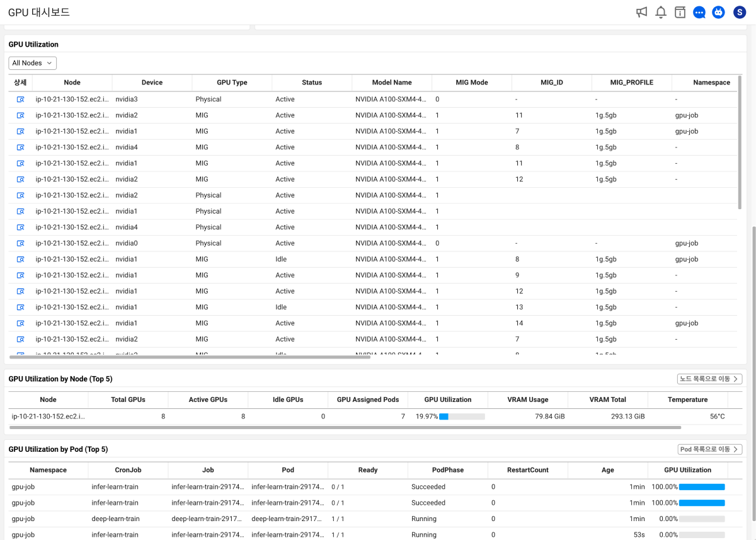The image size is (756, 540).
Task: Click the VRAM Usage column header
Action: click(x=528, y=399)
